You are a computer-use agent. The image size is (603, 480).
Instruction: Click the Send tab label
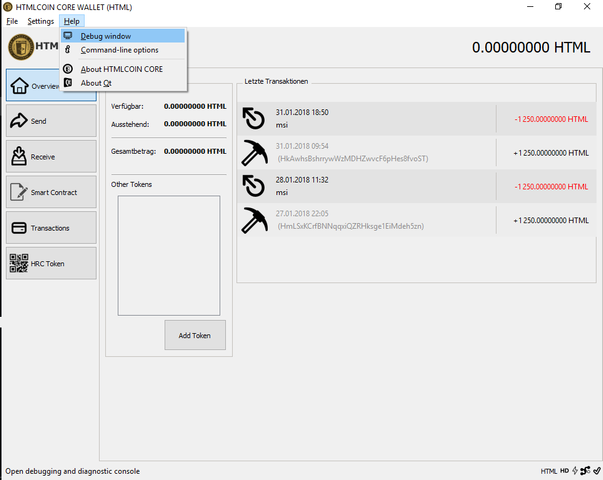tap(38, 121)
